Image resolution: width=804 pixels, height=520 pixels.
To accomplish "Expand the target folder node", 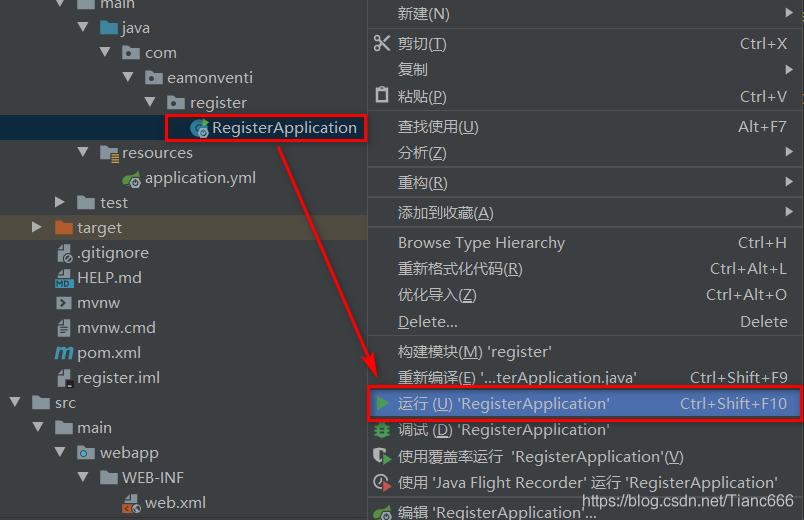I will pos(37,227).
